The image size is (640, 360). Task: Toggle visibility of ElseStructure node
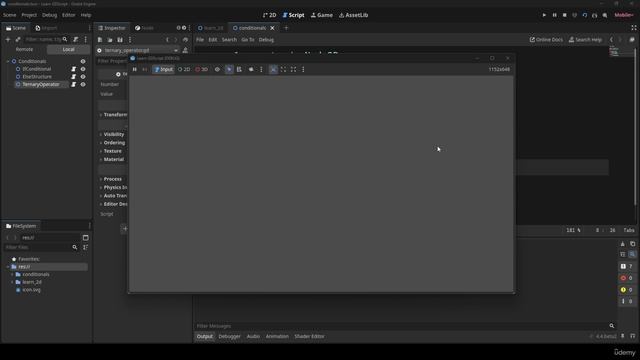point(83,77)
